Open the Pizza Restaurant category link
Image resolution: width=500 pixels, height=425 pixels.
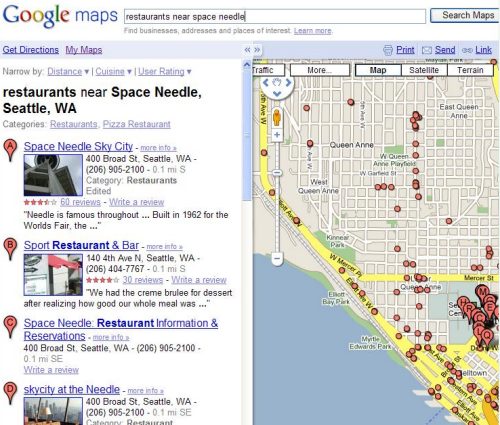coord(136,124)
